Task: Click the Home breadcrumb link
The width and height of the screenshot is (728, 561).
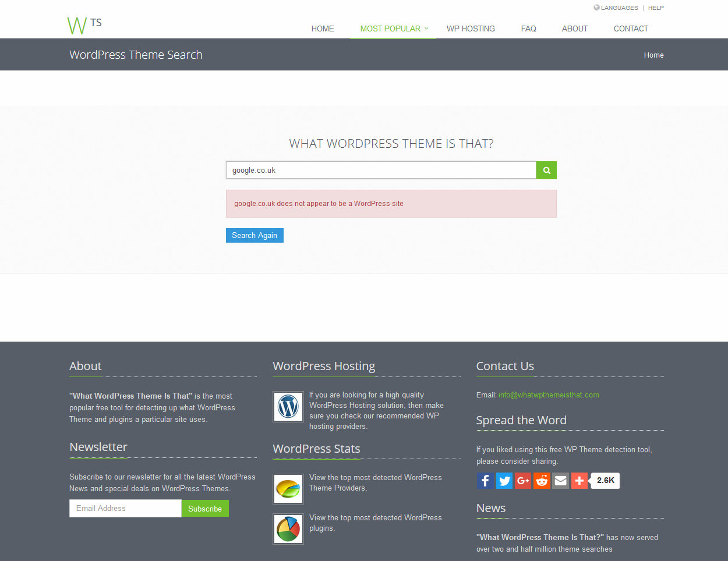Action: tap(653, 55)
